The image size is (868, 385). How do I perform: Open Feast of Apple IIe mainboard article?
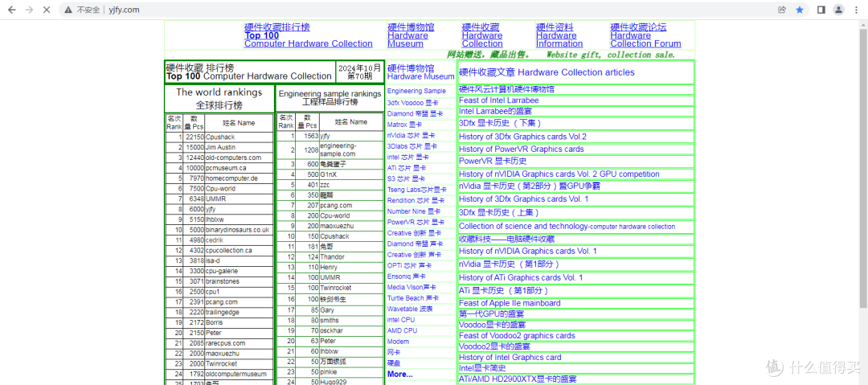coord(510,303)
